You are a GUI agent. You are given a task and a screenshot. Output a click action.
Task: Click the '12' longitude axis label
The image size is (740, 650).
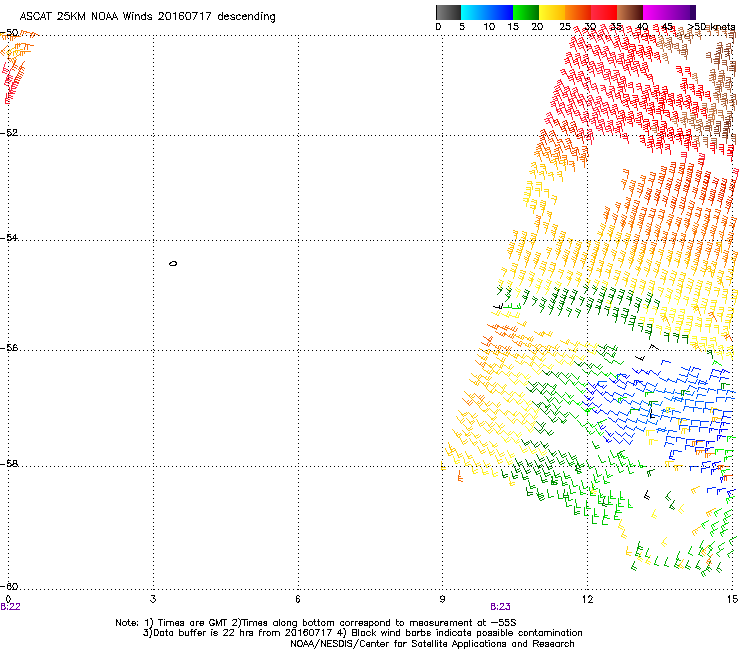tap(587, 599)
